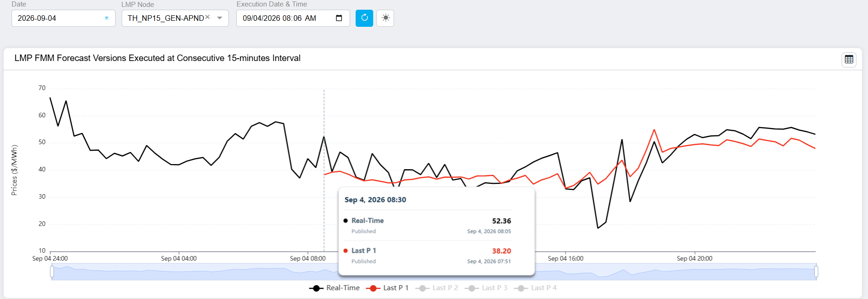Toggle the light/dark theme sun icon
Viewport: 868px width, 299px height.
point(385,18)
